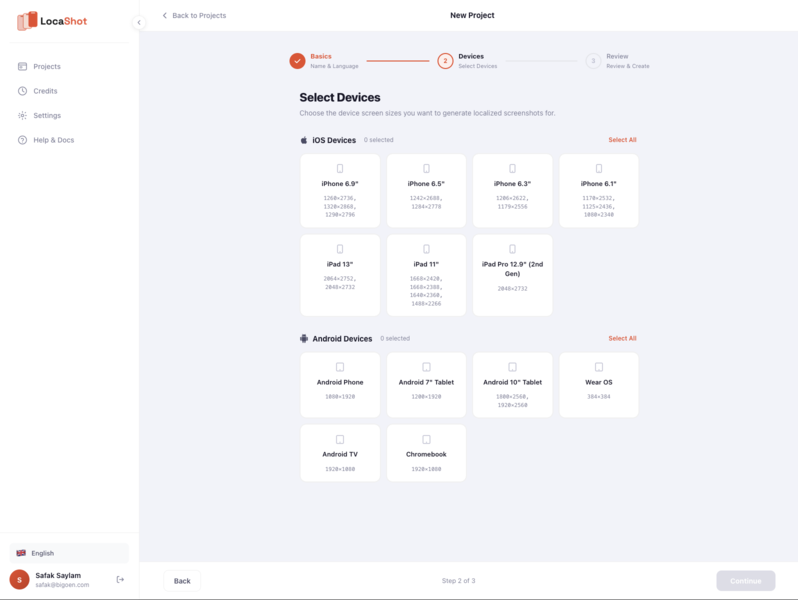The height and width of the screenshot is (600, 798).
Task: Toggle the iPad 13" device card
Action: pyautogui.click(x=340, y=274)
